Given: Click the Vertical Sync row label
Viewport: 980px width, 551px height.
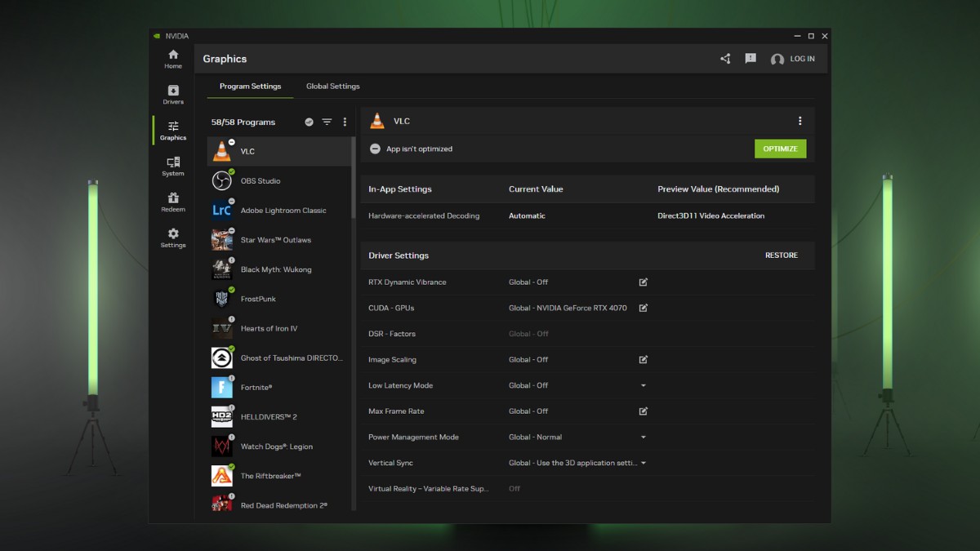Looking at the screenshot, I should [391, 463].
